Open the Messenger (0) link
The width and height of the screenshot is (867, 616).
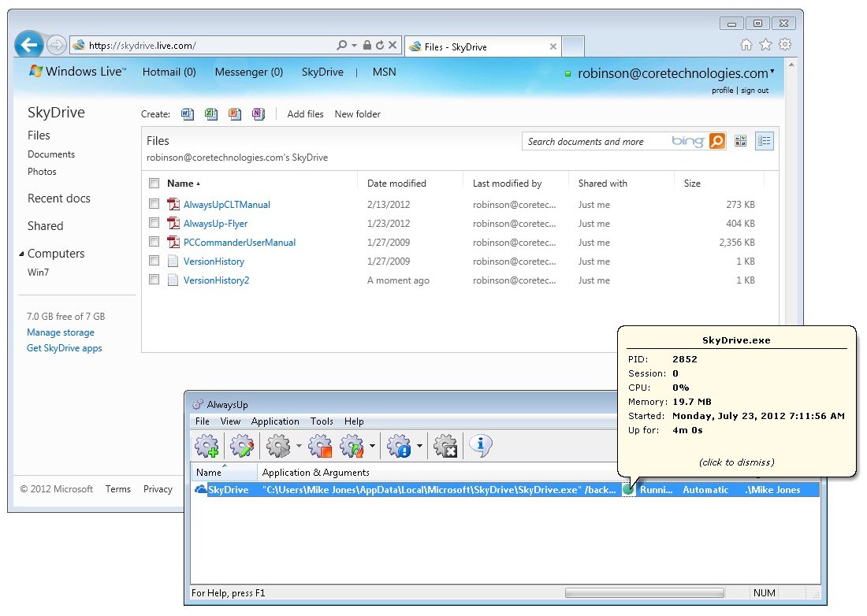(249, 72)
